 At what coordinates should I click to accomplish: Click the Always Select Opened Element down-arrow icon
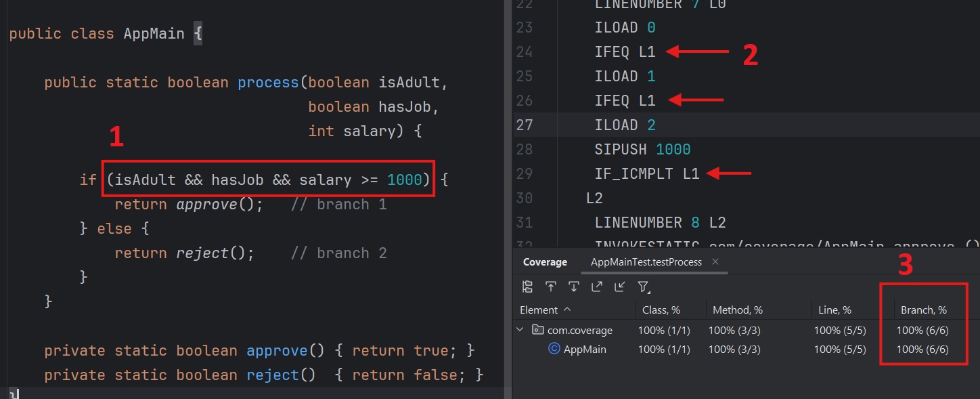tap(574, 287)
